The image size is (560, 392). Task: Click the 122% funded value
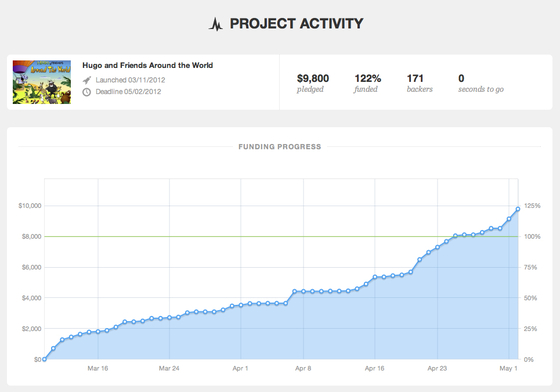click(368, 78)
